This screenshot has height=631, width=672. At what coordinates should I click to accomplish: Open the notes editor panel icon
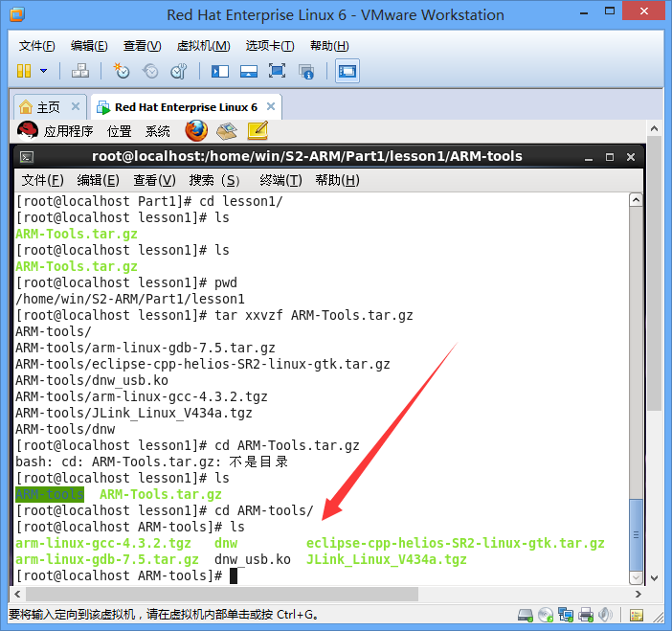click(258, 131)
